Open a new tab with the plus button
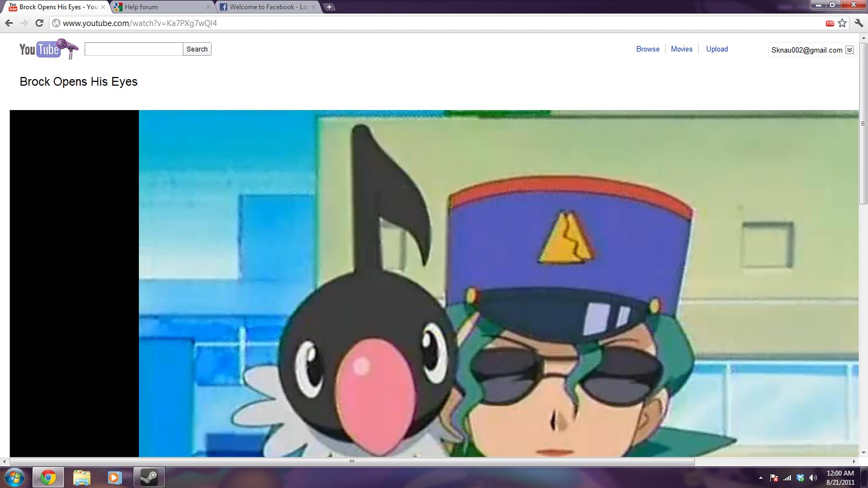This screenshot has width=868, height=488. [329, 7]
